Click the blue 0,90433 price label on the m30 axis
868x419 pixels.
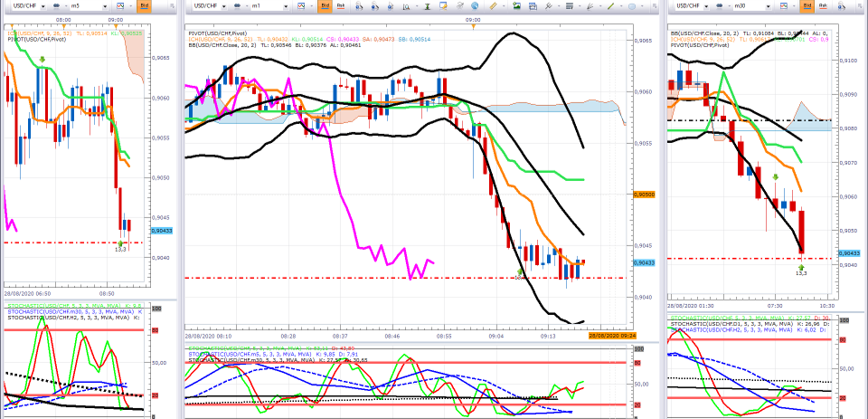(x=849, y=253)
